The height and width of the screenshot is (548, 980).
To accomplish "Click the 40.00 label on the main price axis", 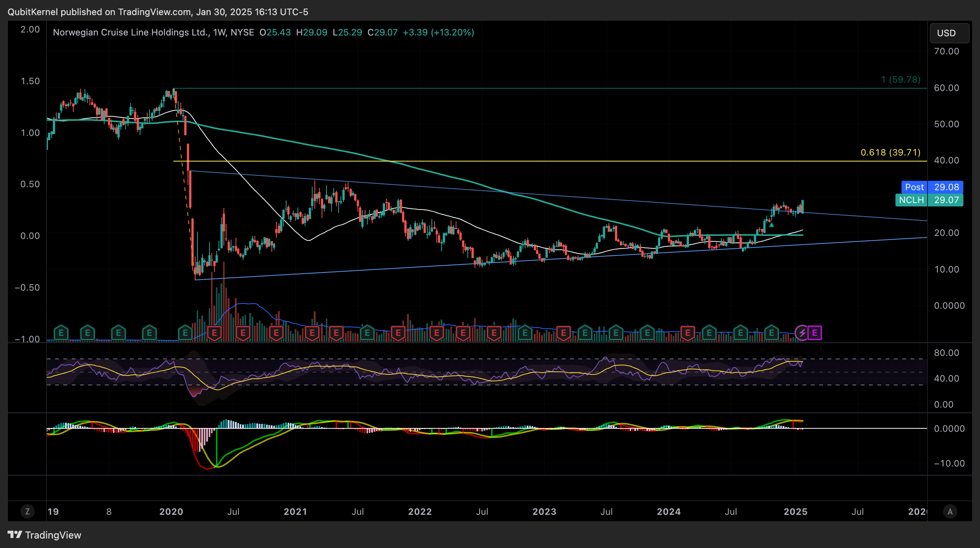I will [x=946, y=160].
